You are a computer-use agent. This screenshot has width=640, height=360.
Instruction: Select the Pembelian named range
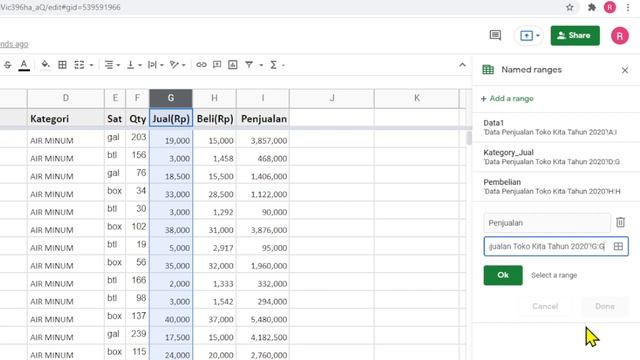pos(556,187)
